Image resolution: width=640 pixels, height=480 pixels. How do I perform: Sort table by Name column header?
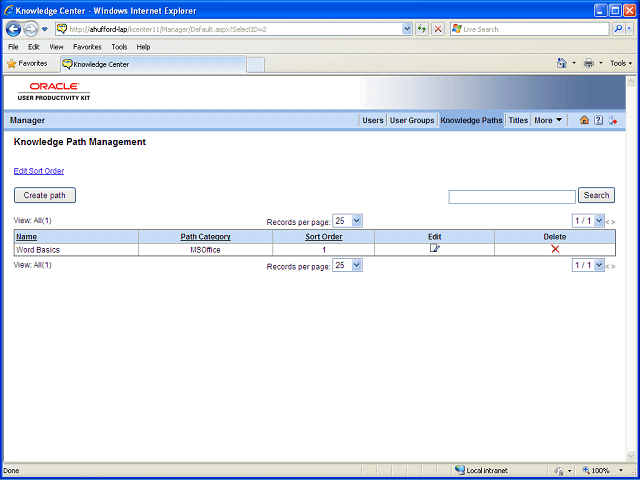pos(26,237)
